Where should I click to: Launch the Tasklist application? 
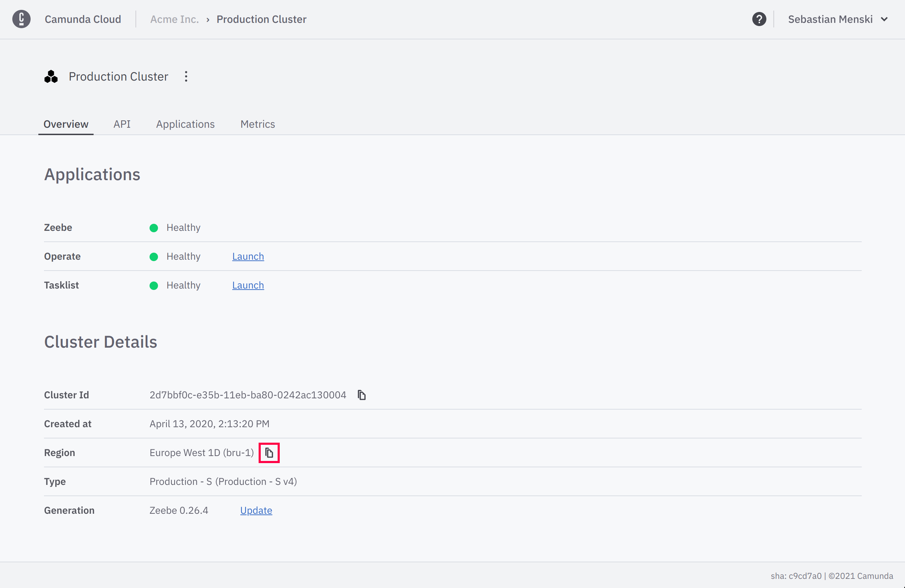(x=248, y=285)
